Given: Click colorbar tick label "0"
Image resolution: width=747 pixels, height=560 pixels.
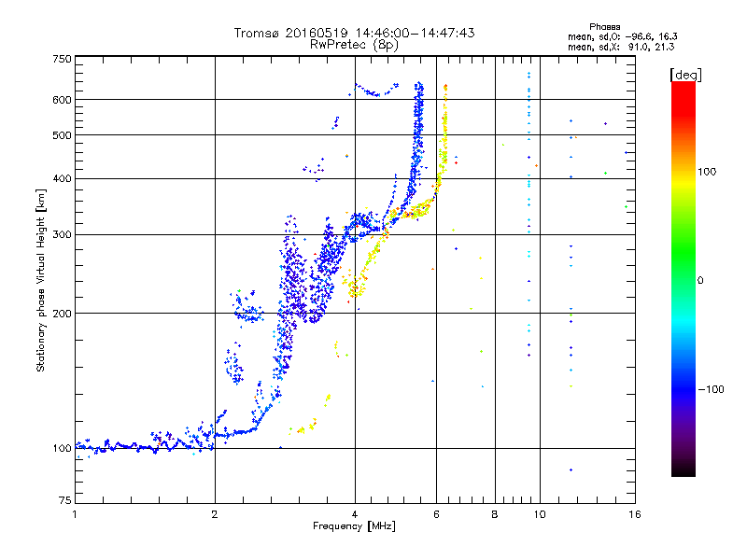Looking at the screenshot, I should click(700, 281).
